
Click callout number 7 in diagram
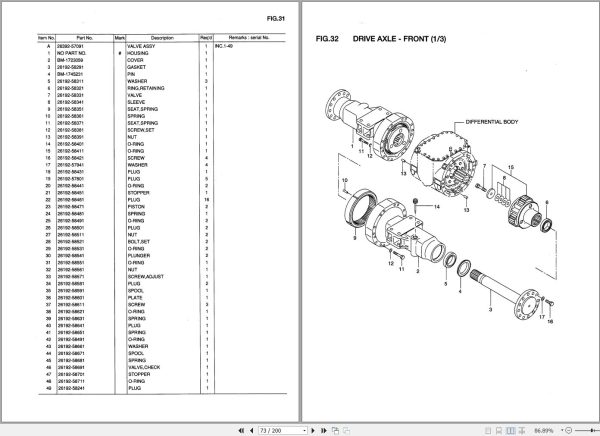tap(484, 166)
